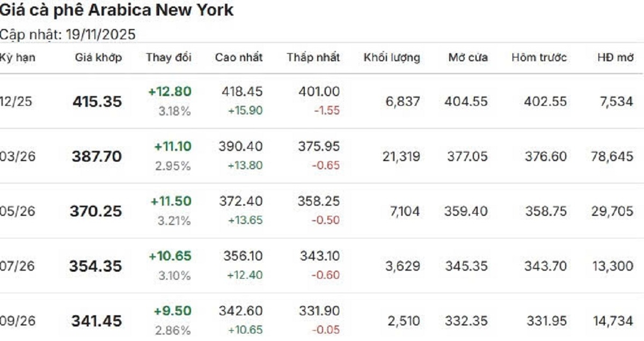The width and height of the screenshot is (644, 341).
Task: Click the Khối lượng column header
Action: (x=392, y=57)
